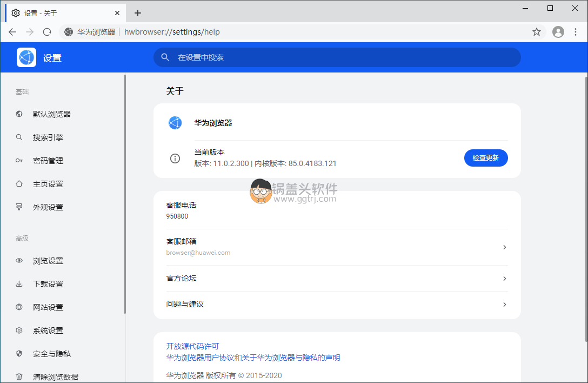Minimize the browser window

[525, 8]
